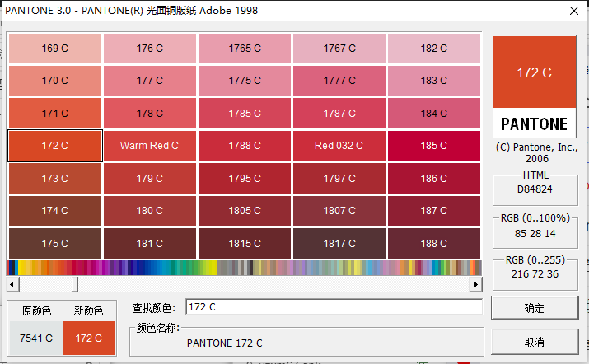The width and height of the screenshot is (589, 364).
Task: Pick the 174 C swatch
Action: point(54,211)
